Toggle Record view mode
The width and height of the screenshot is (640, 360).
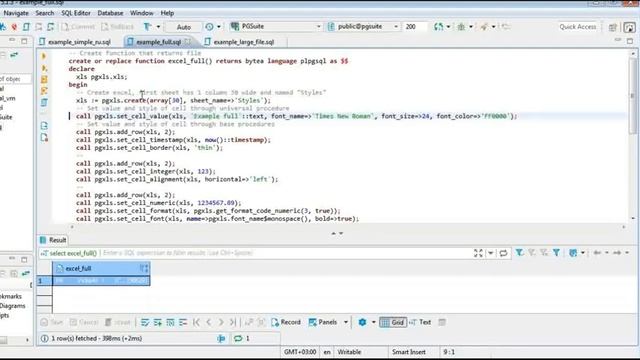pos(286,322)
